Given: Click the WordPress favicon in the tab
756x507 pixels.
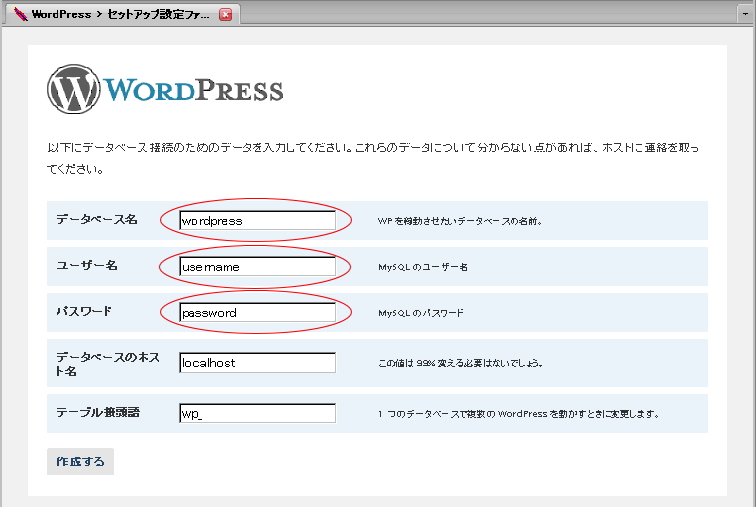Looking at the screenshot, I should coord(20,14).
